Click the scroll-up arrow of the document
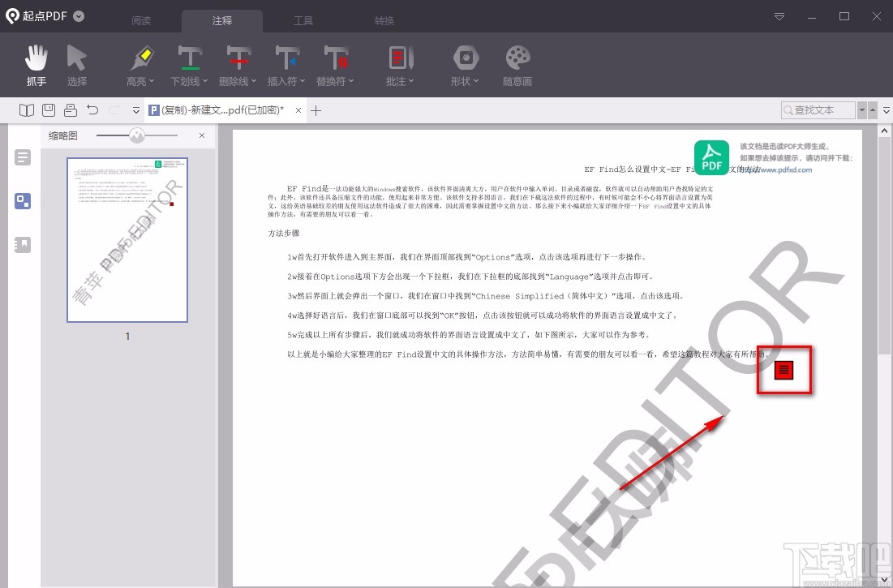Screen dimensions: 893x588 click(884, 131)
